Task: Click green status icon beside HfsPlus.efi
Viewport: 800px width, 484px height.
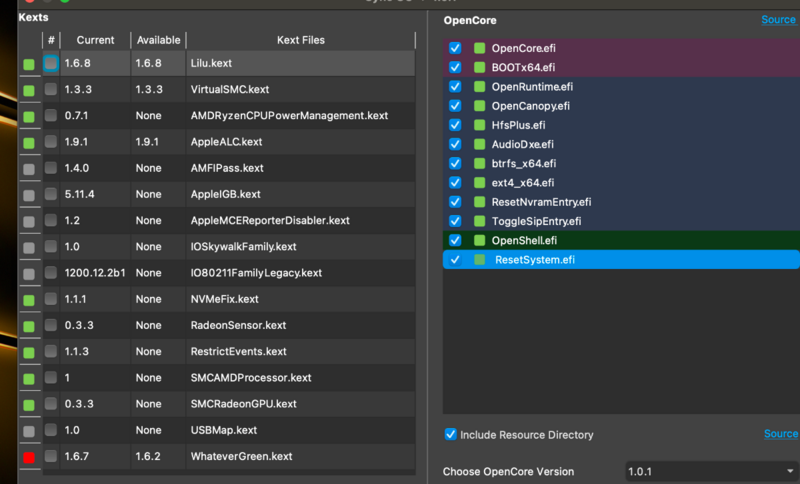Action: (480, 125)
